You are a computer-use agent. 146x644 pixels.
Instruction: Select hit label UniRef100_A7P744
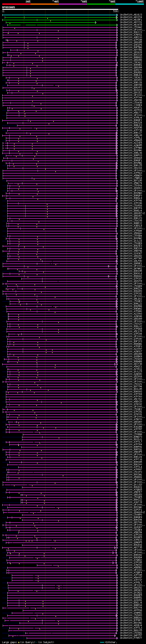point(131,98)
